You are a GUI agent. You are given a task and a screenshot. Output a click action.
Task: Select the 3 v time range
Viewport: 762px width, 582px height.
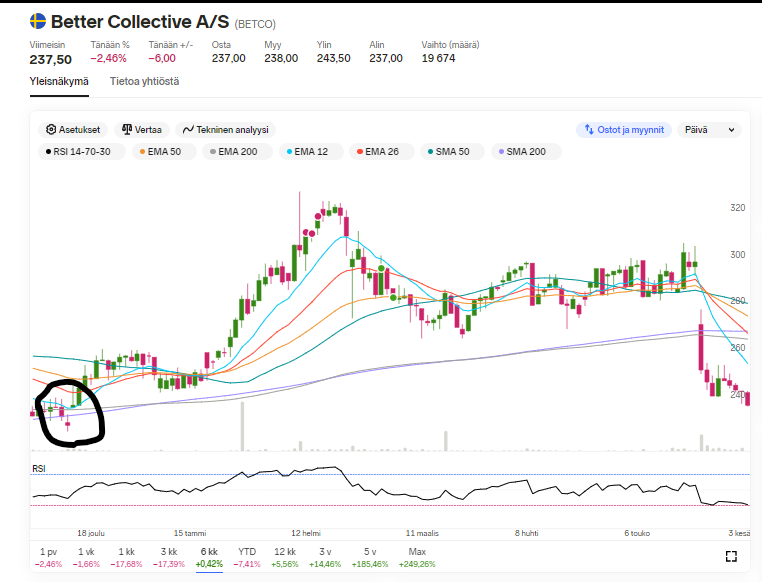point(325,557)
